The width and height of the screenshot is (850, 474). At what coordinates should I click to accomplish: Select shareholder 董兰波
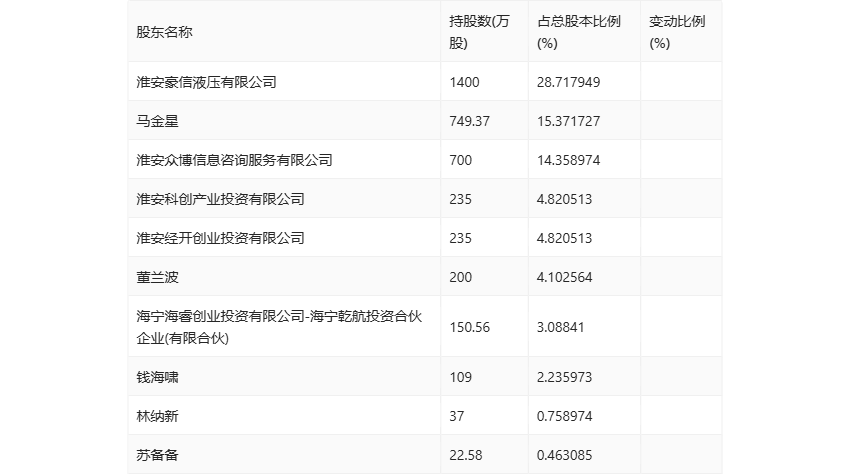click(x=157, y=277)
